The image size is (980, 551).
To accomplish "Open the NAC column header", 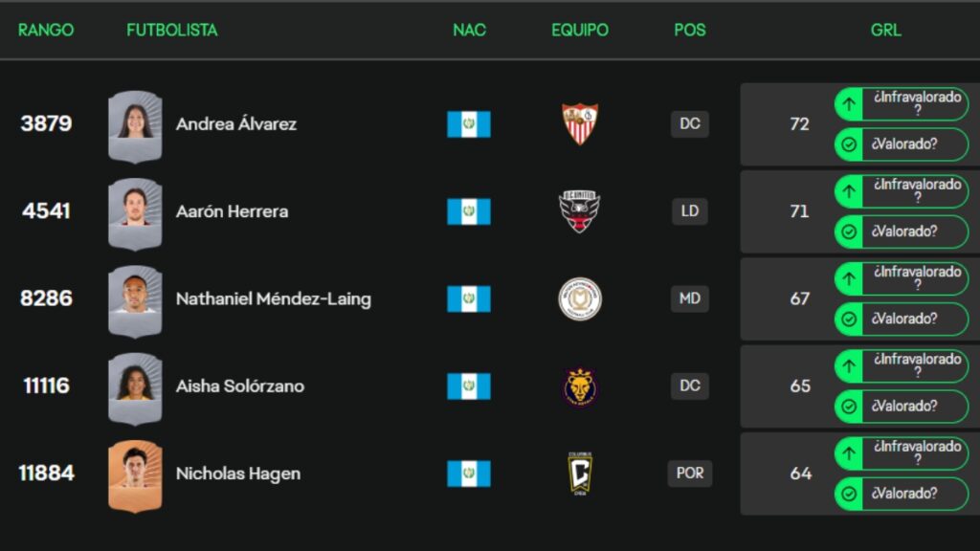I will (469, 30).
